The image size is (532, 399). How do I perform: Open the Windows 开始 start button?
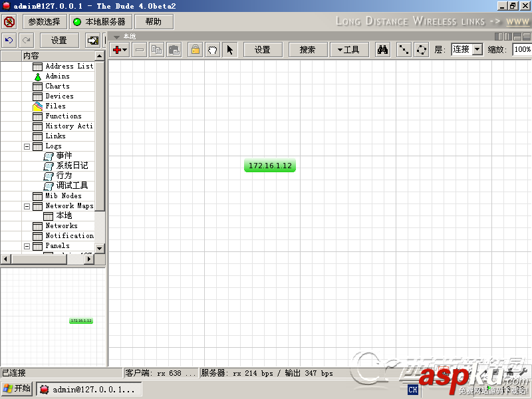(17, 389)
